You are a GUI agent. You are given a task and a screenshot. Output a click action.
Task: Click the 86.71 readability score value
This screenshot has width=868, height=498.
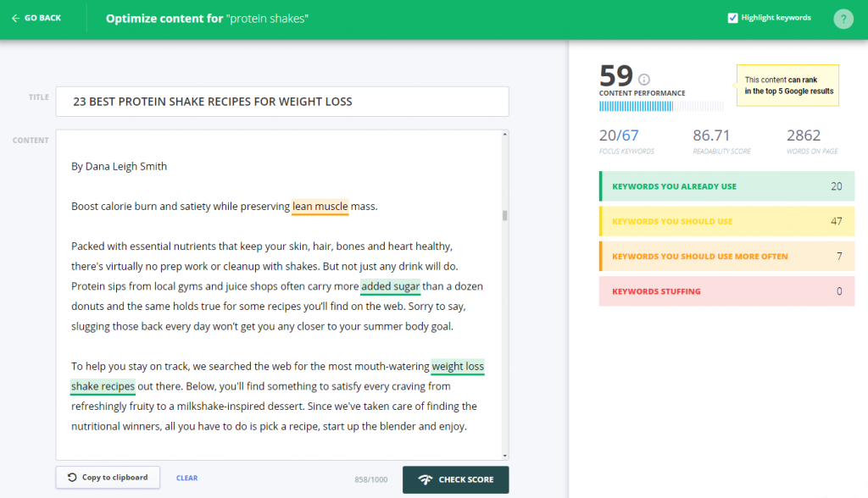(x=711, y=136)
